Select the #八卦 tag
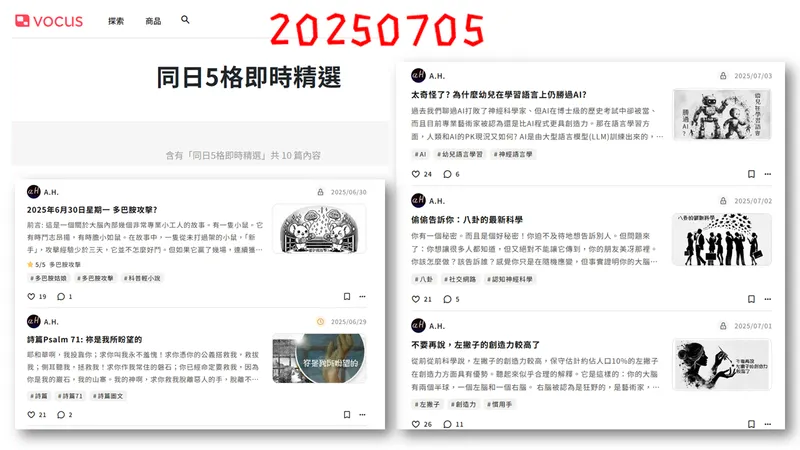800x450 pixels. click(x=423, y=279)
